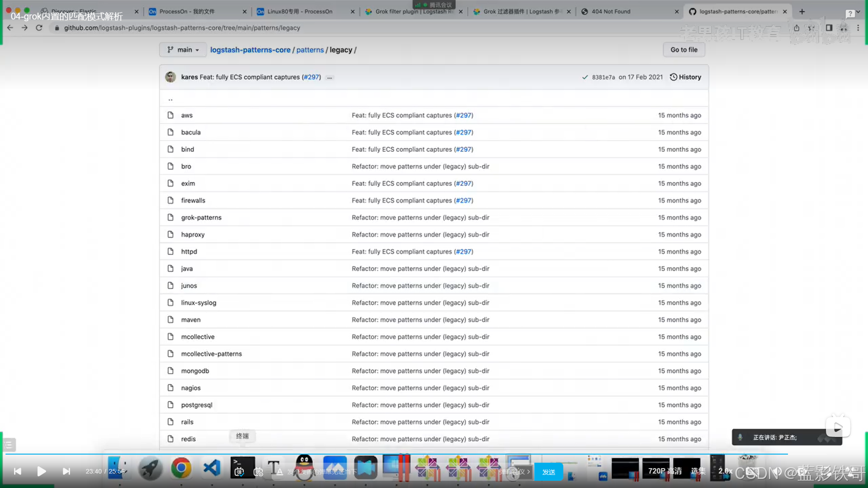Open Finder in the dock
Screen dimensions: 868x488
[119, 468]
